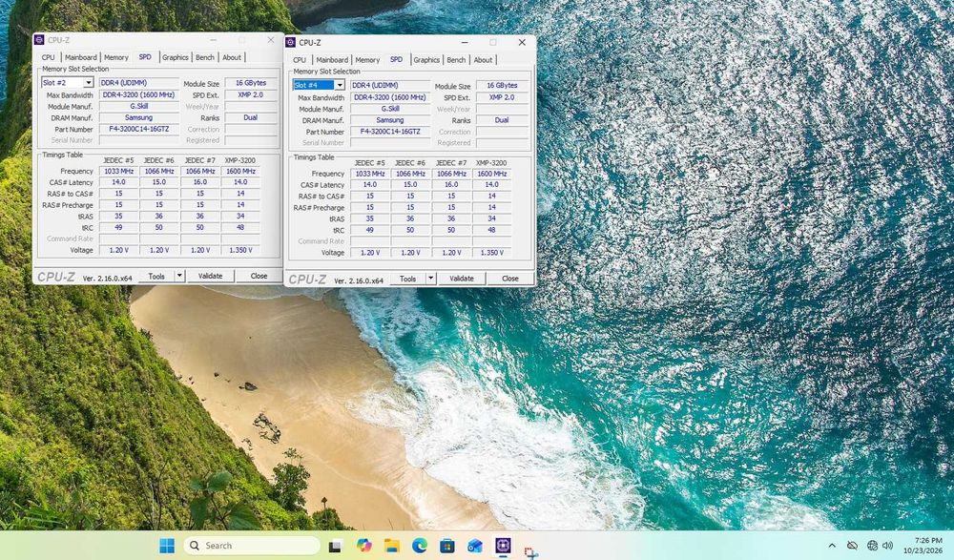Click the 1.350 V XMP voltage in the Slot #2 window
Screen dimensions: 954x560
[x=241, y=250]
